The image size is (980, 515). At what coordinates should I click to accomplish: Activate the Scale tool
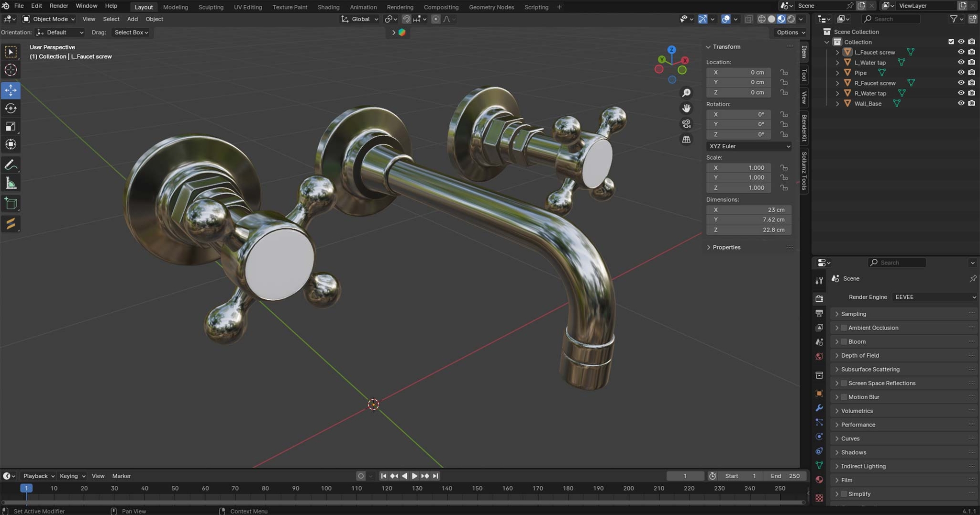(11, 126)
